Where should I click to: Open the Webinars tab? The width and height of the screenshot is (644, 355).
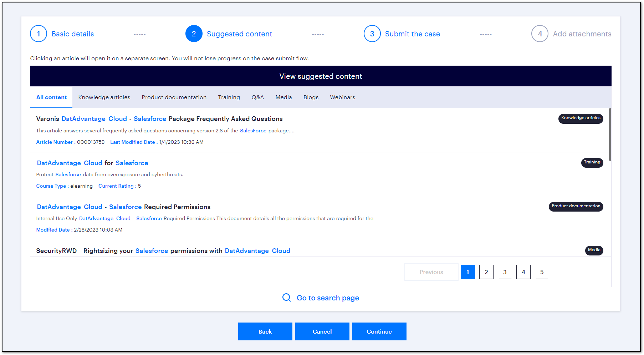tap(342, 97)
